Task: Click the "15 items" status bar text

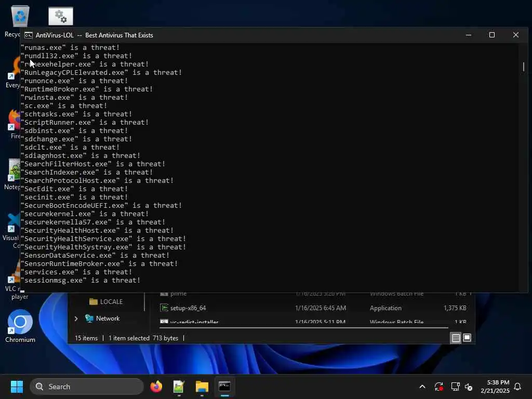Action: tap(86, 338)
